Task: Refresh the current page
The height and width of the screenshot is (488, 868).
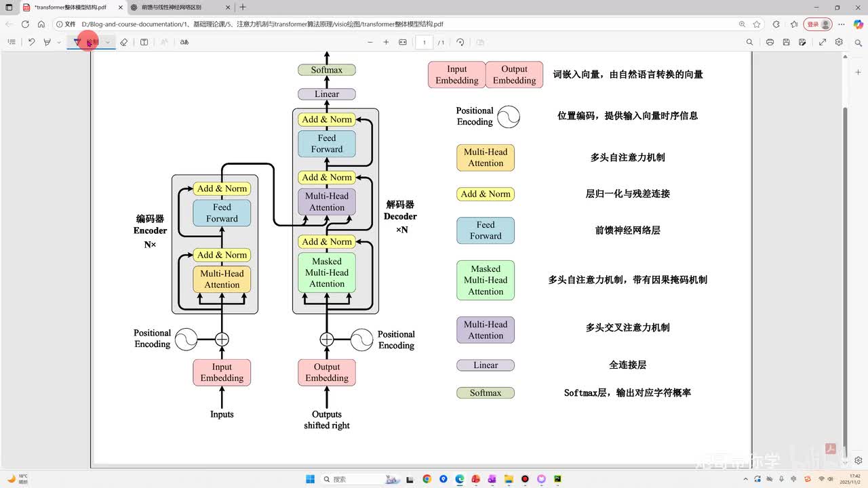Action: coord(25,24)
